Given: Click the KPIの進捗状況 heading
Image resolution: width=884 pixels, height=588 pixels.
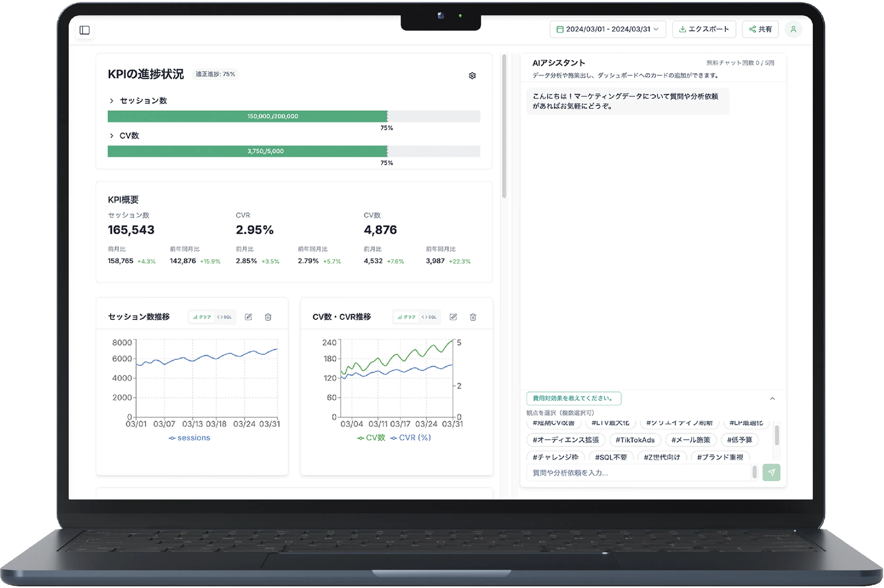Looking at the screenshot, I should point(145,74).
